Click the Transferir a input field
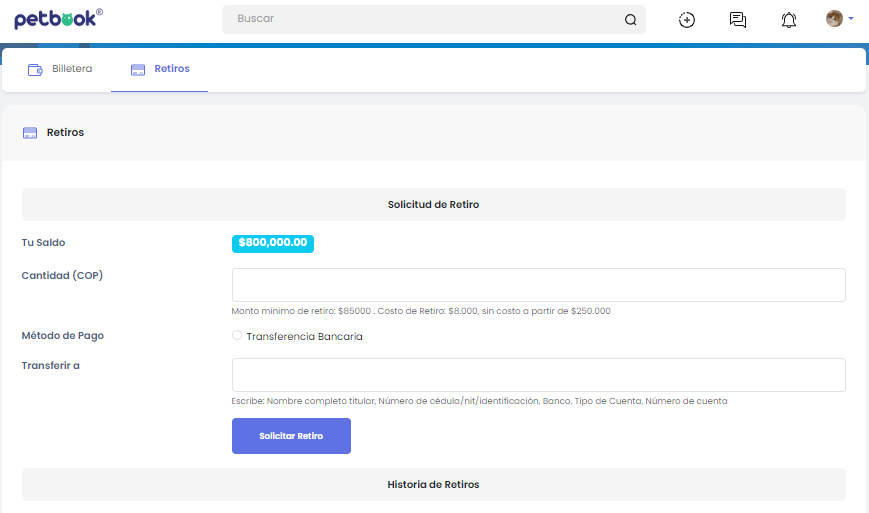This screenshot has width=869, height=513. 538,375
